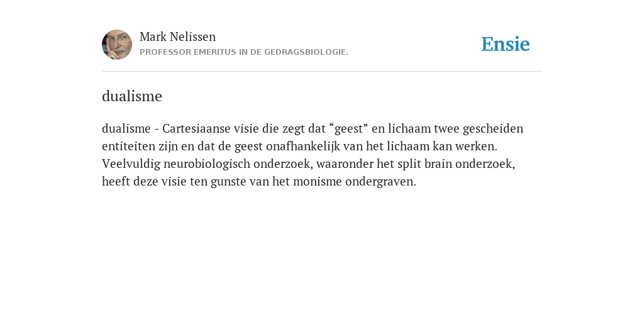Select the dualisme heading
Screen dimensions: 644x322
(x=132, y=96)
